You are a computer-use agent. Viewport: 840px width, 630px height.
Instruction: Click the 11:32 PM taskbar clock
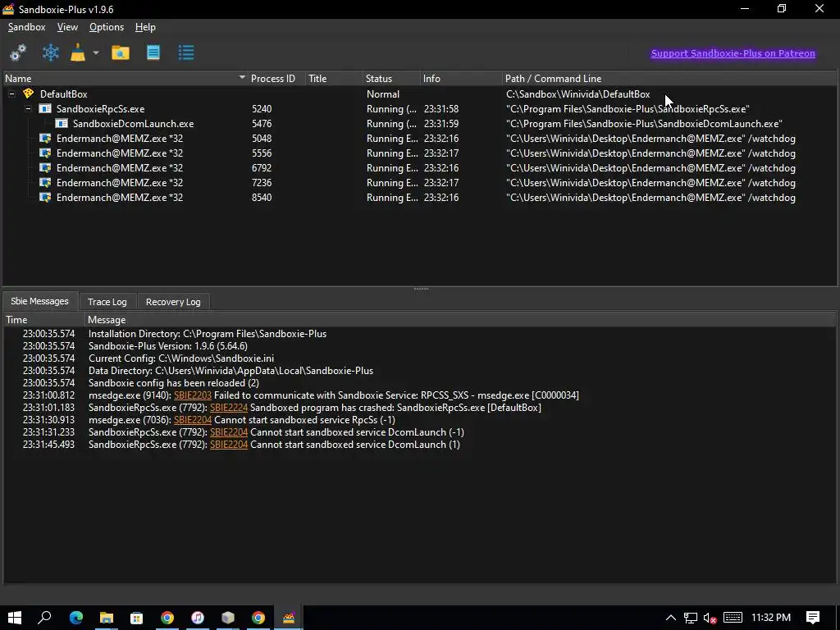pos(771,618)
